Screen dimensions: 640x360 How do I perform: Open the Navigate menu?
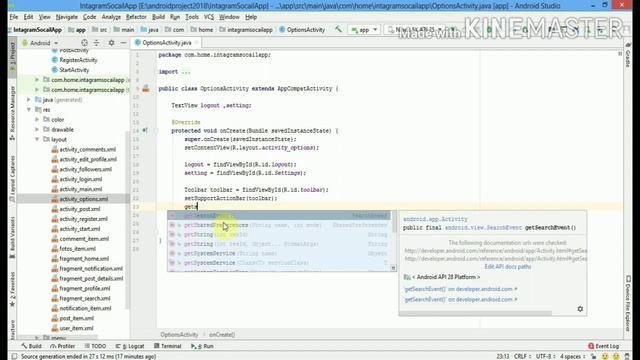click(x=67, y=17)
